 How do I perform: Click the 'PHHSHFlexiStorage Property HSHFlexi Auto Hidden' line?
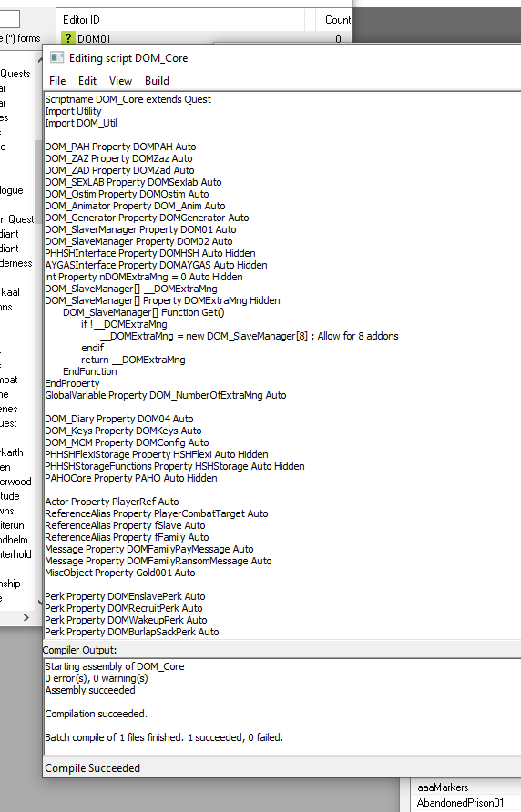point(157,454)
